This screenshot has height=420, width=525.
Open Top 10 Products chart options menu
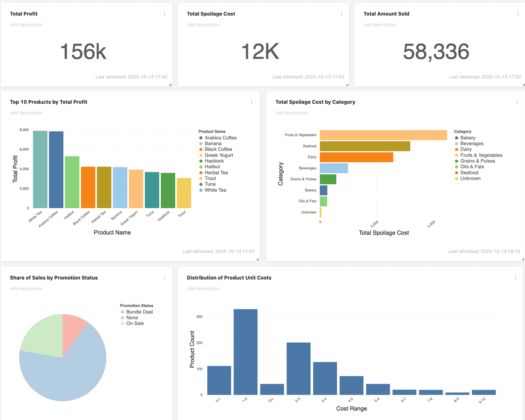(x=252, y=102)
